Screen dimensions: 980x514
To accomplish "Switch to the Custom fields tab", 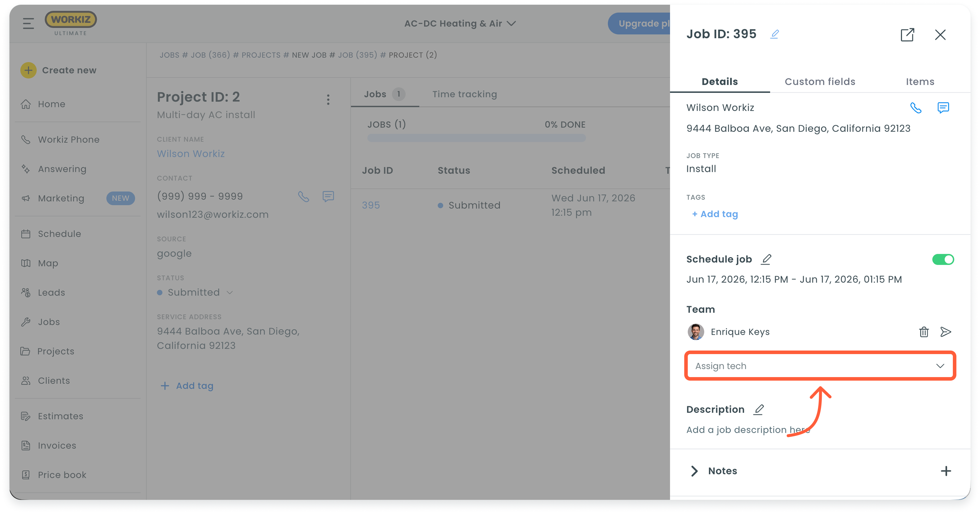I will click(820, 82).
